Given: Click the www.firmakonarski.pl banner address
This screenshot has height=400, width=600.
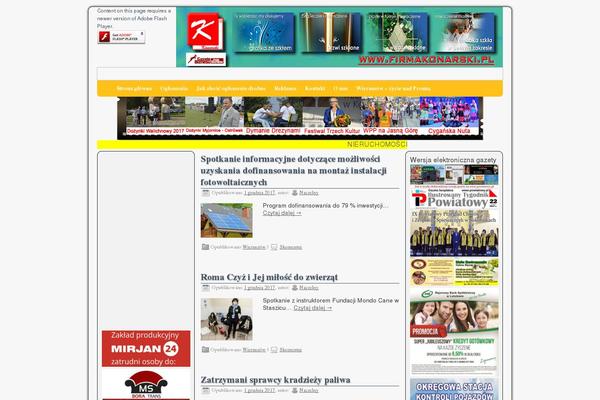Looking at the screenshot, I should (426, 60).
